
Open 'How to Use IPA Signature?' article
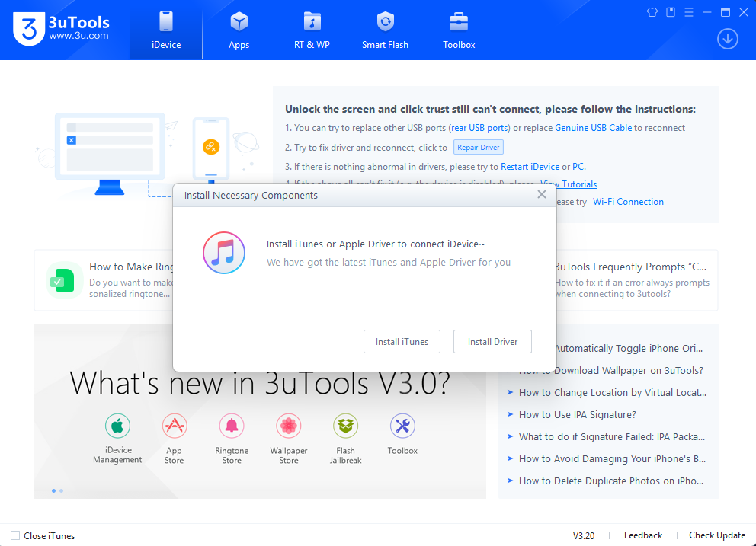[x=578, y=415]
